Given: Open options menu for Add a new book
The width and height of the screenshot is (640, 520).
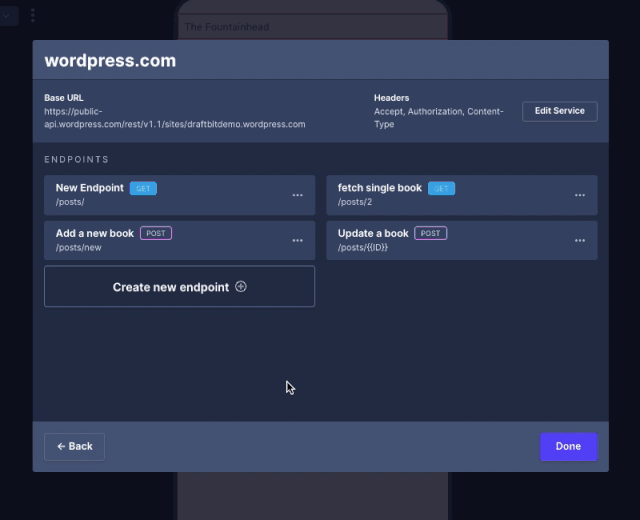Looking at the screenshot, I should (298, 241).
